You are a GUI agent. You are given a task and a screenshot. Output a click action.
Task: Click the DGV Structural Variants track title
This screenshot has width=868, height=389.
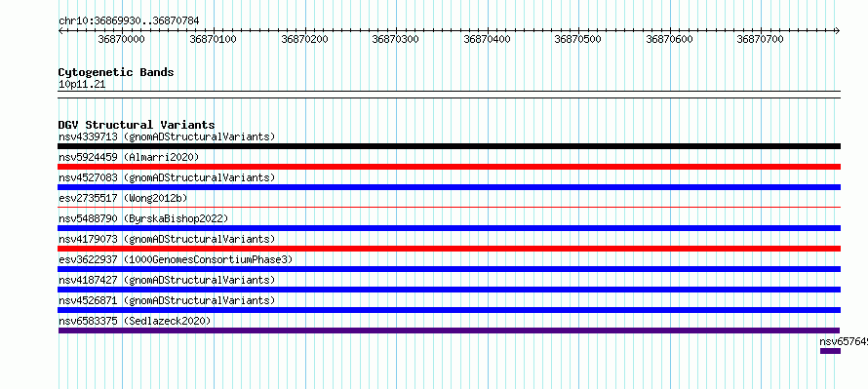137,125
